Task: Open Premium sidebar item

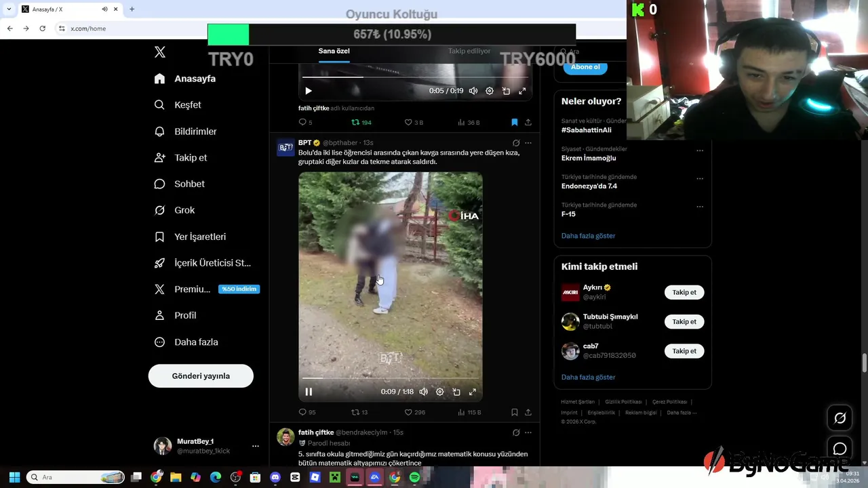Action: [x=206, y=289]
